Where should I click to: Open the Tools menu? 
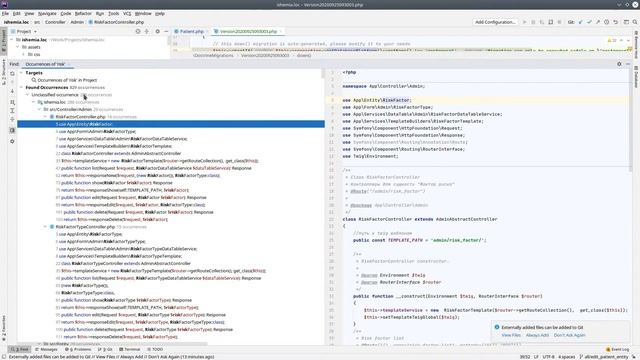tap(113, 13)
